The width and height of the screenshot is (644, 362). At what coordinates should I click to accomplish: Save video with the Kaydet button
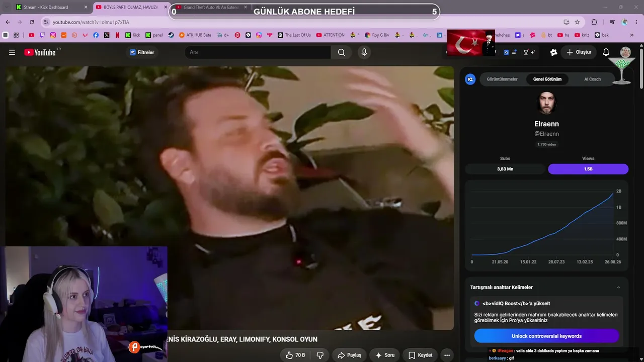420,355
